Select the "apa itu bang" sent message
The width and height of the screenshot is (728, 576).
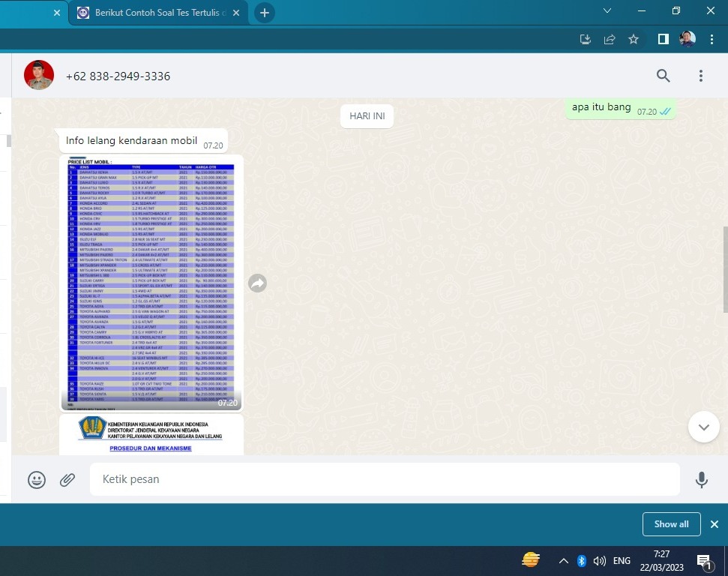pos(620,109)
